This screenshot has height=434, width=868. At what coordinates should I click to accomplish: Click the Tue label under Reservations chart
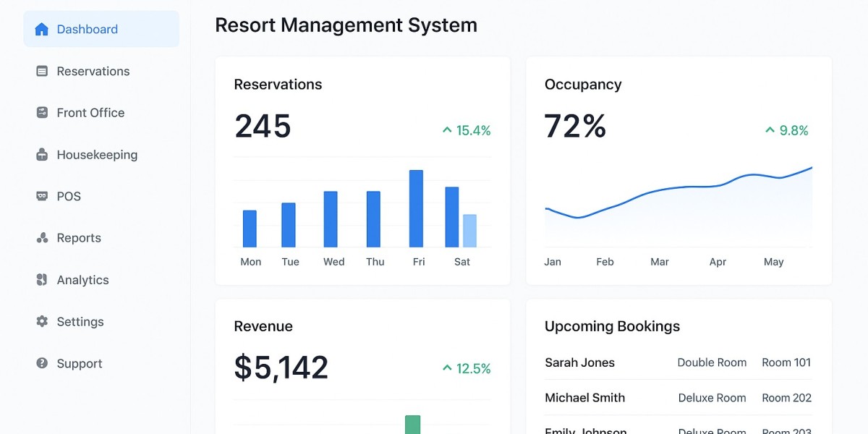coord(290,262)
